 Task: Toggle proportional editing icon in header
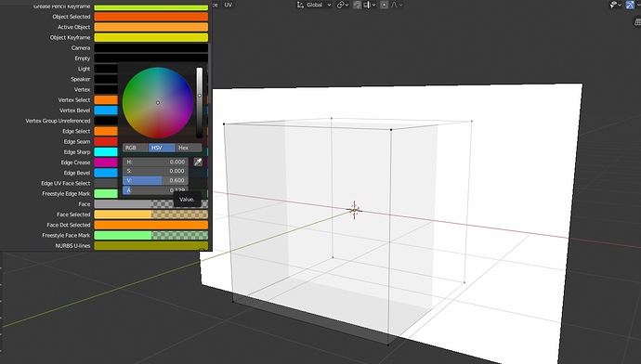click(x=384, y=5)
